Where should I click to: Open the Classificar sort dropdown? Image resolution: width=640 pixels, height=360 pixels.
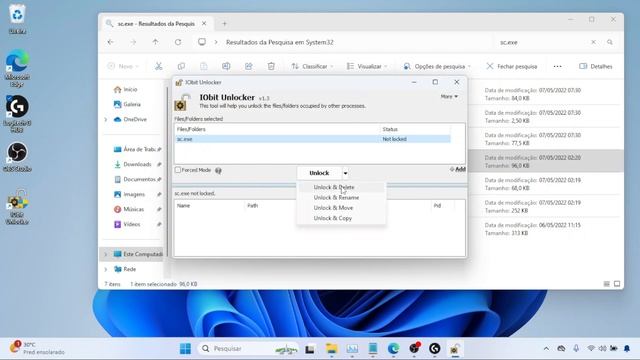[x=312, y=66]
